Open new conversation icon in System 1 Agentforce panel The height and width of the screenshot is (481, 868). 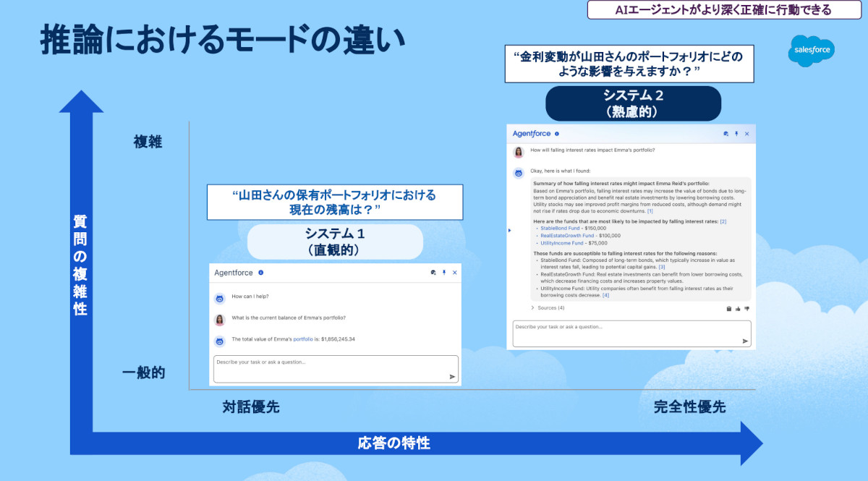tap(433, 273)
